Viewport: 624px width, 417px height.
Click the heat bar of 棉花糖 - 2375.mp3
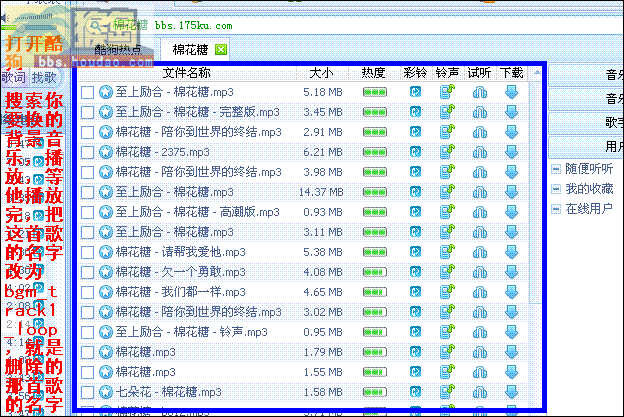(374, 152)
